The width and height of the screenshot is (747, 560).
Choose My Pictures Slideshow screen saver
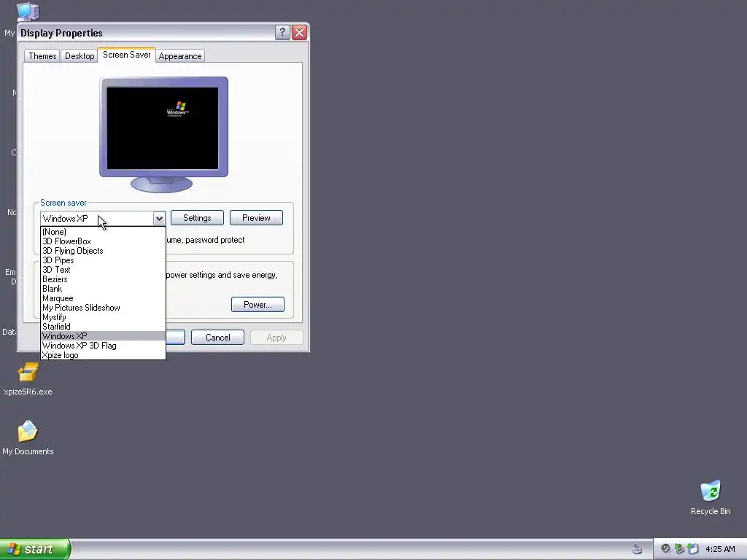pos(103,308)
